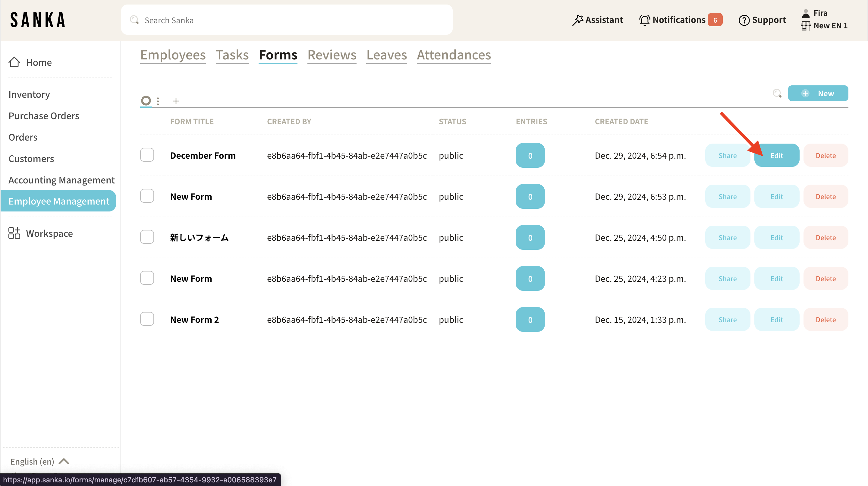
Task: Click the New form button
Action: point(818,94)
